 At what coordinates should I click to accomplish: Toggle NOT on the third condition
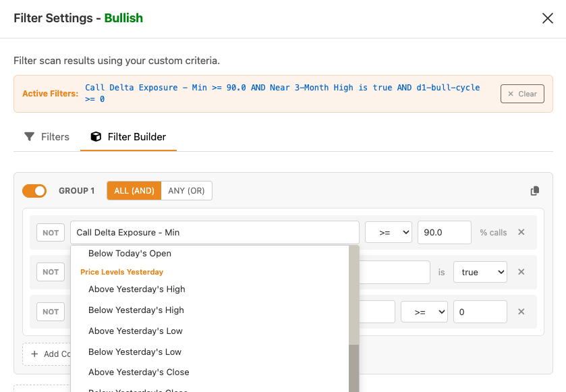51,312
